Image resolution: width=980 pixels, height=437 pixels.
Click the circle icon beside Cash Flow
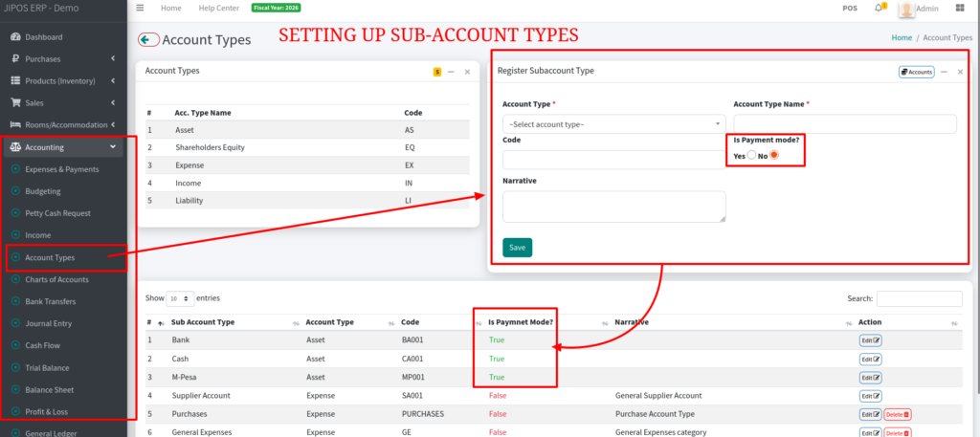15,345
